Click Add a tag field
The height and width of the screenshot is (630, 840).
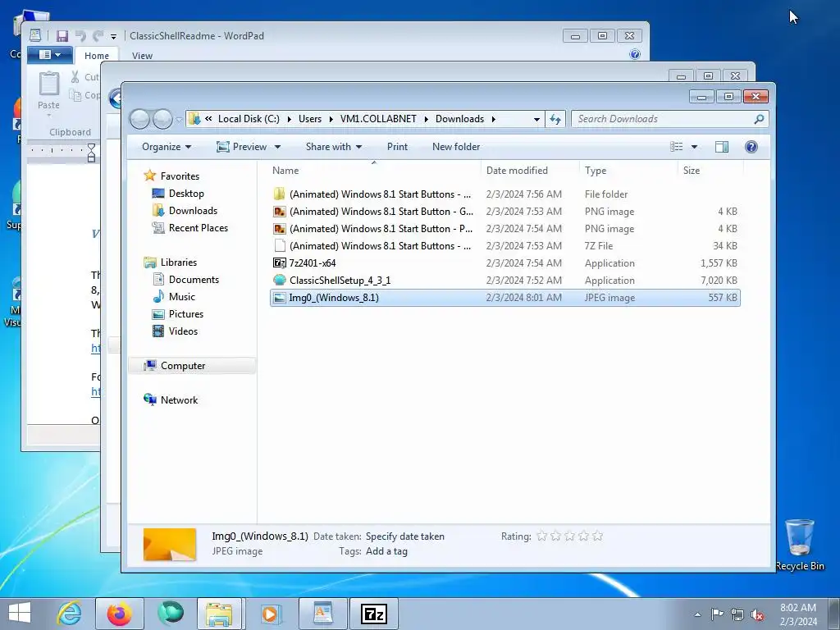click(386, 551)
